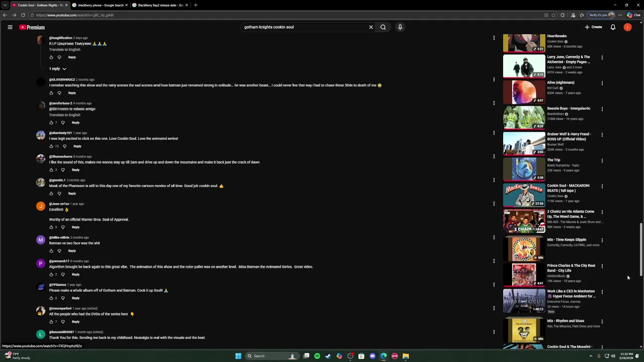Open the taskbar clock and date
The image size is (644, 362).
click(x=626, y=356)
